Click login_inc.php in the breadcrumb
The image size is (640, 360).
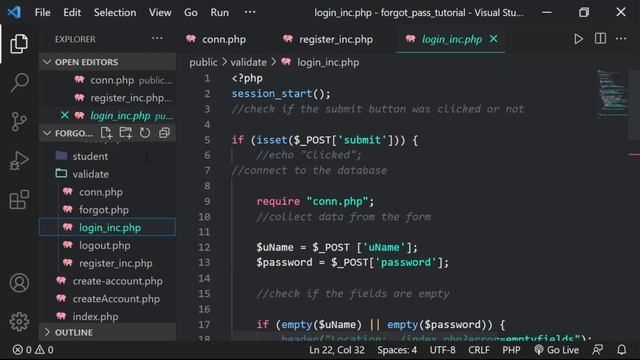[328, 62]
